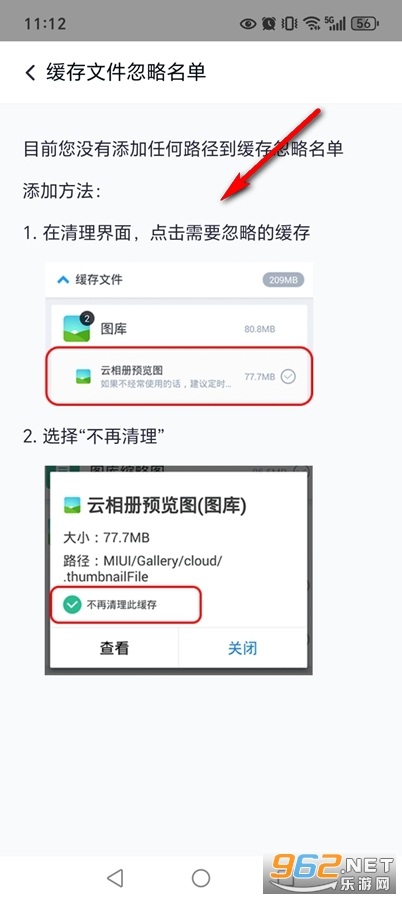Select the 图库 80.8MB row

pos(179,328)
